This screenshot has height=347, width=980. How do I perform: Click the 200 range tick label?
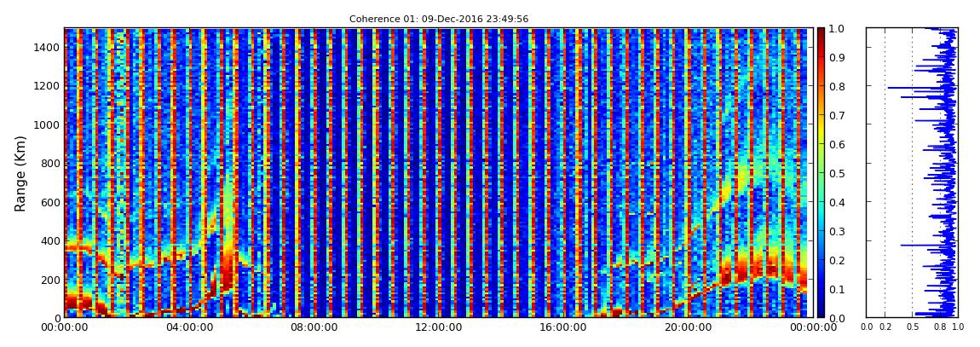(50, 280)
